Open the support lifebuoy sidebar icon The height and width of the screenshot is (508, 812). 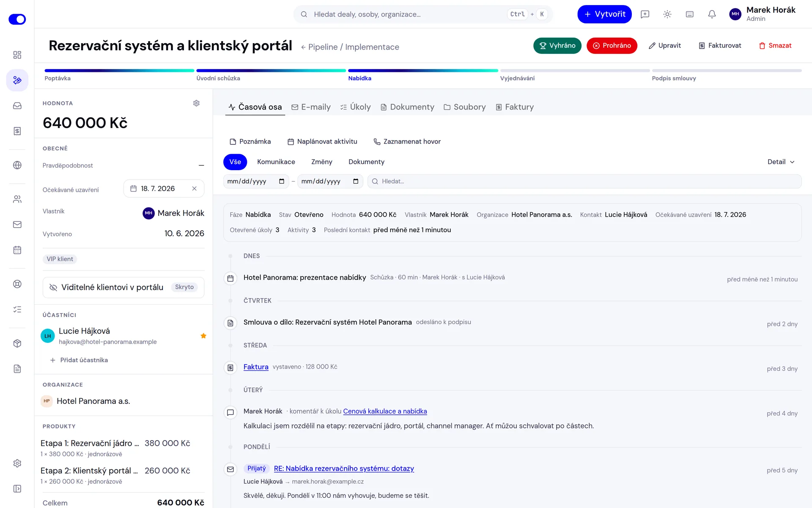(17, 284)
